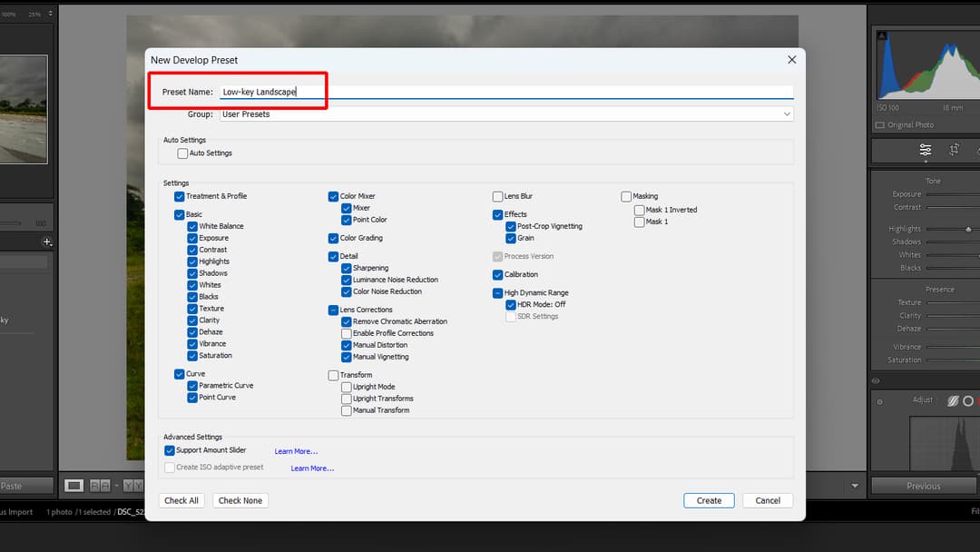Toggle Point Curve checkbox
980x552 pixels.
[x=192, y=398]
